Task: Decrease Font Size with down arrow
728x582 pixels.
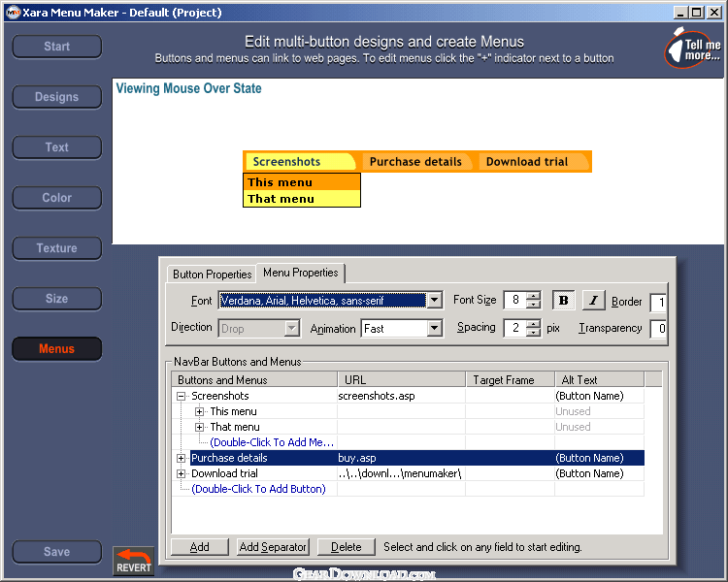Action: 534,305
